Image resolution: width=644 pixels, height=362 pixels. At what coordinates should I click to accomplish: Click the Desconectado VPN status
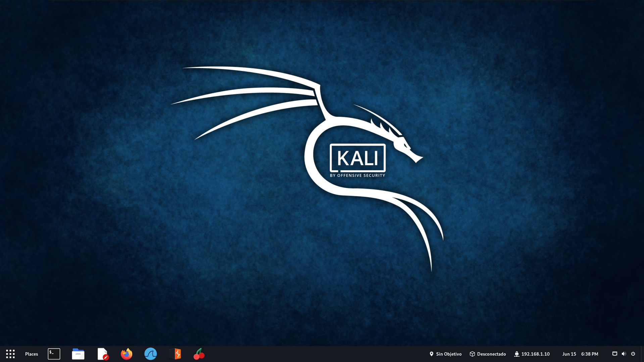point(488,354)
